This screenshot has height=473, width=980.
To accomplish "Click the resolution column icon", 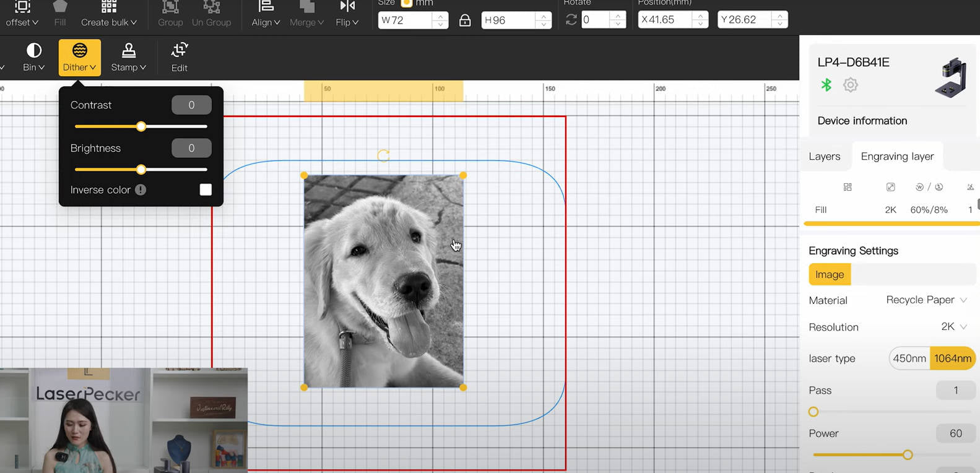I will click(890, 187).
